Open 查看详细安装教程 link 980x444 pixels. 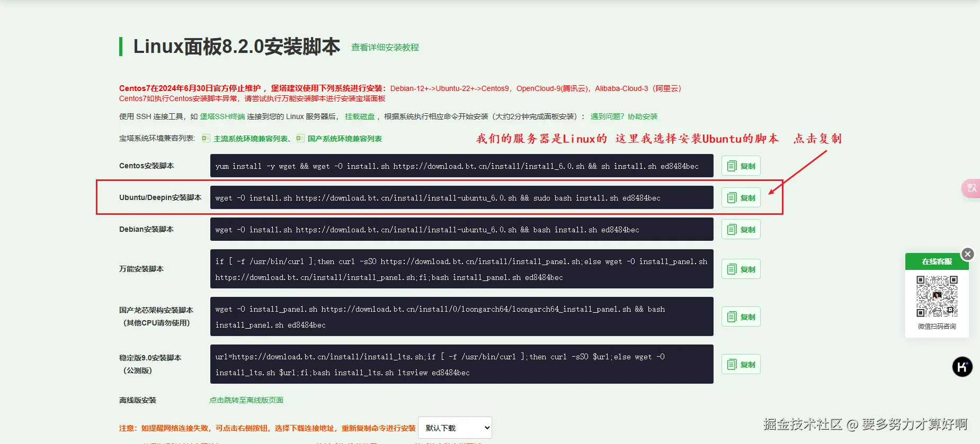385,48
